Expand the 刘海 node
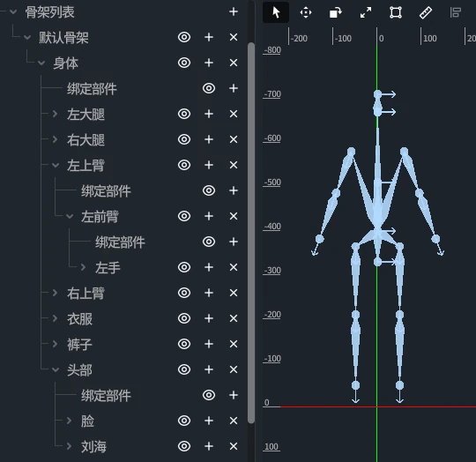This screenshot has width=476, height=462. tap(69, 446)
